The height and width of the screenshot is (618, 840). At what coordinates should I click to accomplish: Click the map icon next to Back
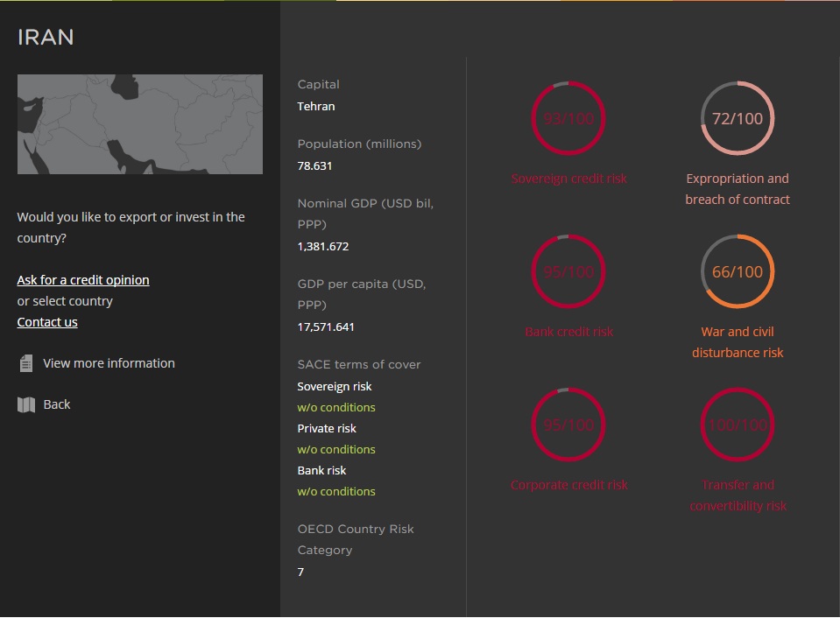(26, 404)
